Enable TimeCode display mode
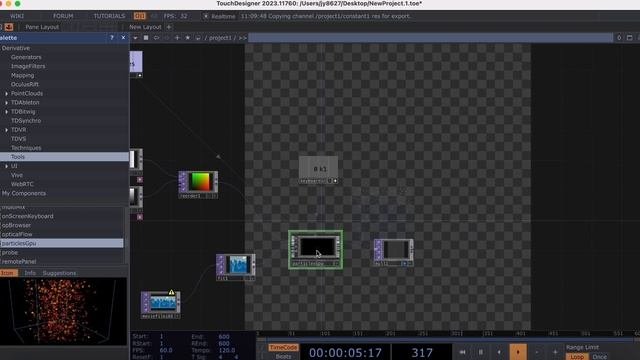This screenshot has width=640, height=360. pos(283,347)
